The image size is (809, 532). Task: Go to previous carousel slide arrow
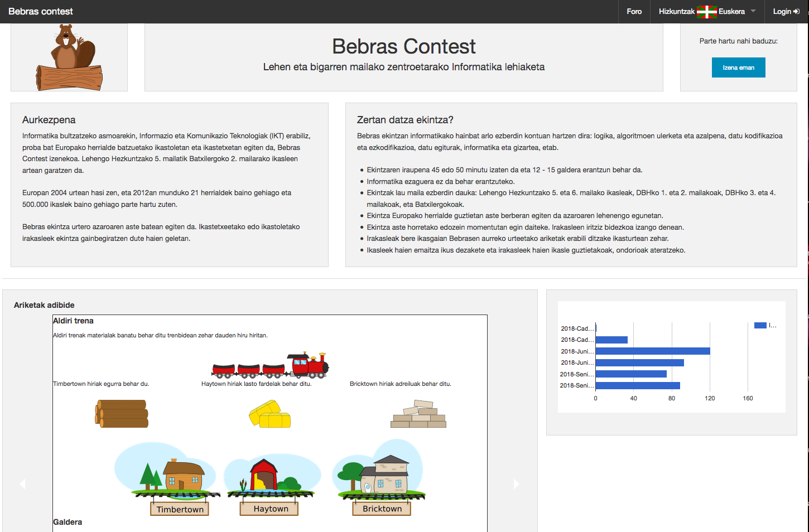tap(22, 484)
